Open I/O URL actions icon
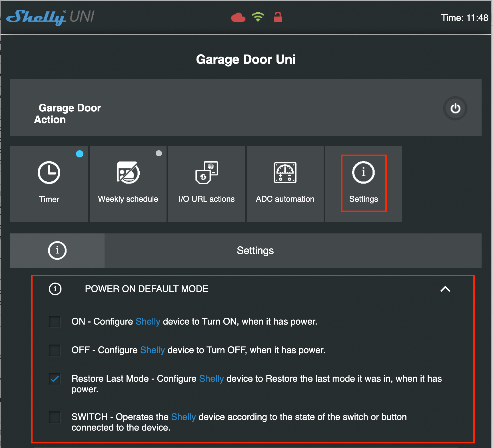Viewport: 493px width, 448px height. pyautogui.click(x=207, y=173)
